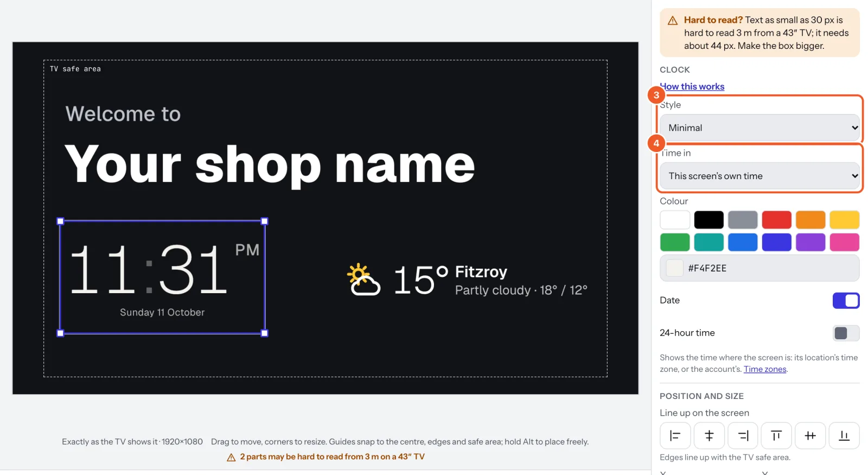This screenshot has height=475, width=868.
Task: Click the 2 parts may be hard to read warning
Action: [x=332, y=457]
